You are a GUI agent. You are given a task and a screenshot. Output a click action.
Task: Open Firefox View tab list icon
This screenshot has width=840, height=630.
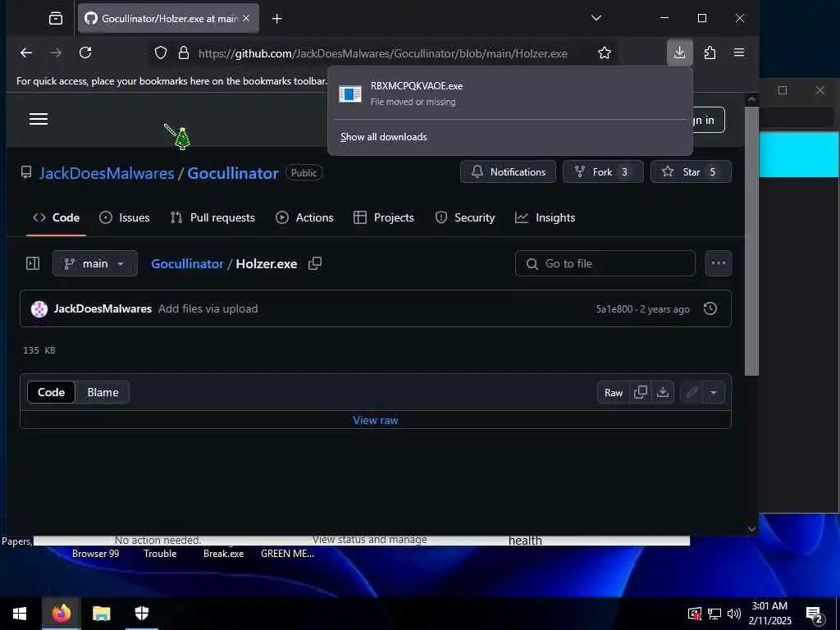click(56, 19)
